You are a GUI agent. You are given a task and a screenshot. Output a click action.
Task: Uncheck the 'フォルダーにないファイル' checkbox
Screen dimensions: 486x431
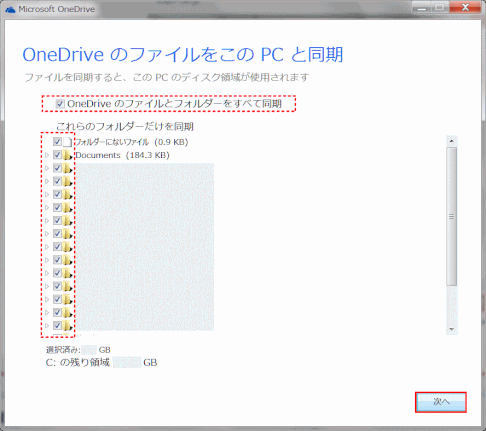(x=57, y=142)
